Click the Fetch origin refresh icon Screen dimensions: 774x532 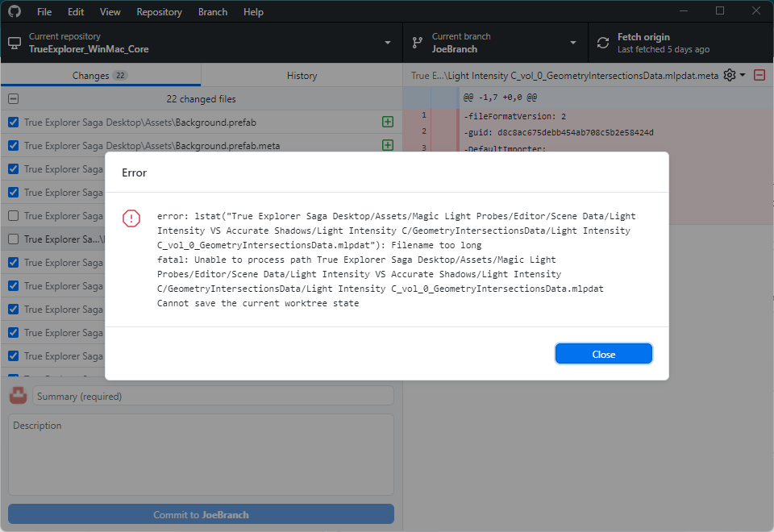602,43
